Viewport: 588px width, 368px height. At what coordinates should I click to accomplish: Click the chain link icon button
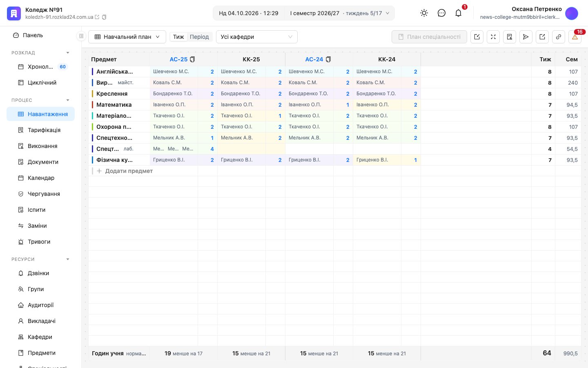click(x=559, y=37)
